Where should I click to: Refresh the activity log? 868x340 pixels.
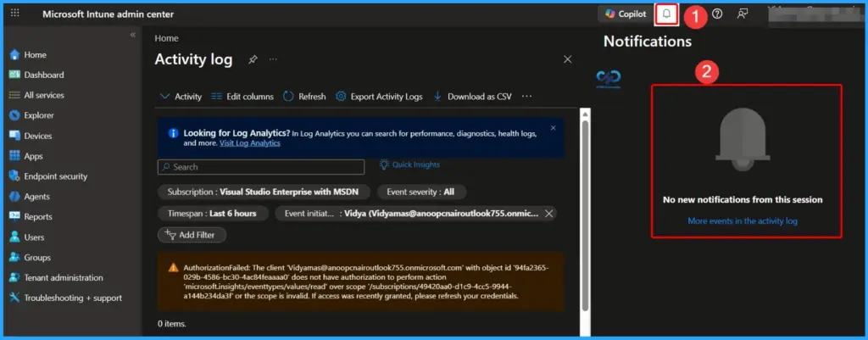(x=304, y=97)
